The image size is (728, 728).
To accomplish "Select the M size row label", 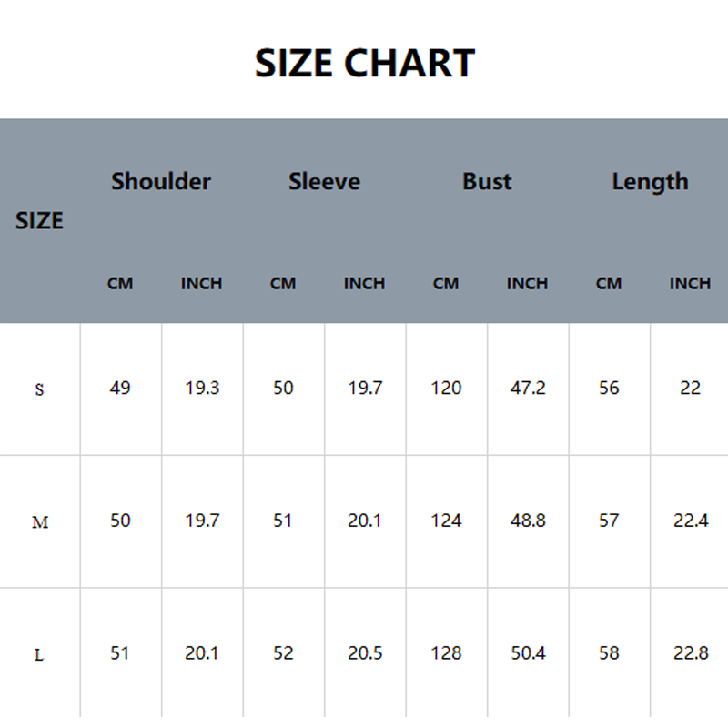I will click(39, 523).
